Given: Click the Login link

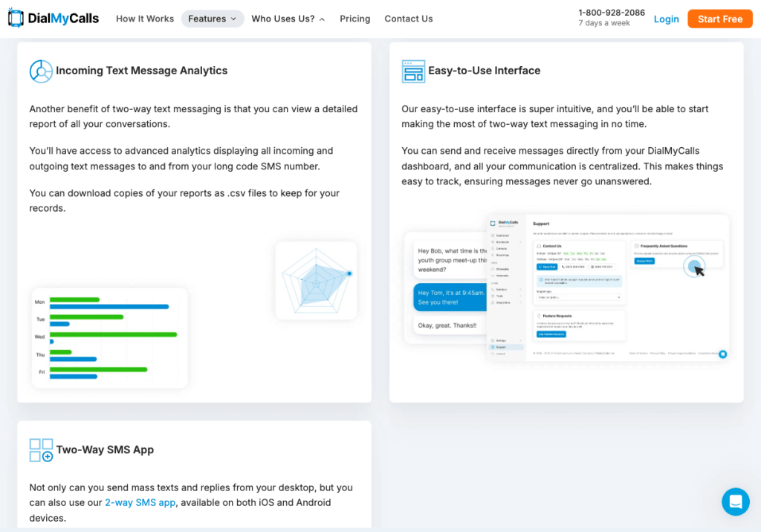Looking at the screenshot, I should point(666,19).
